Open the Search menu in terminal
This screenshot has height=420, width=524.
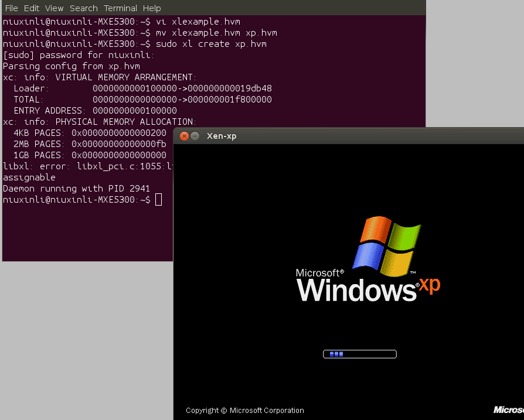tap(84, 8)
